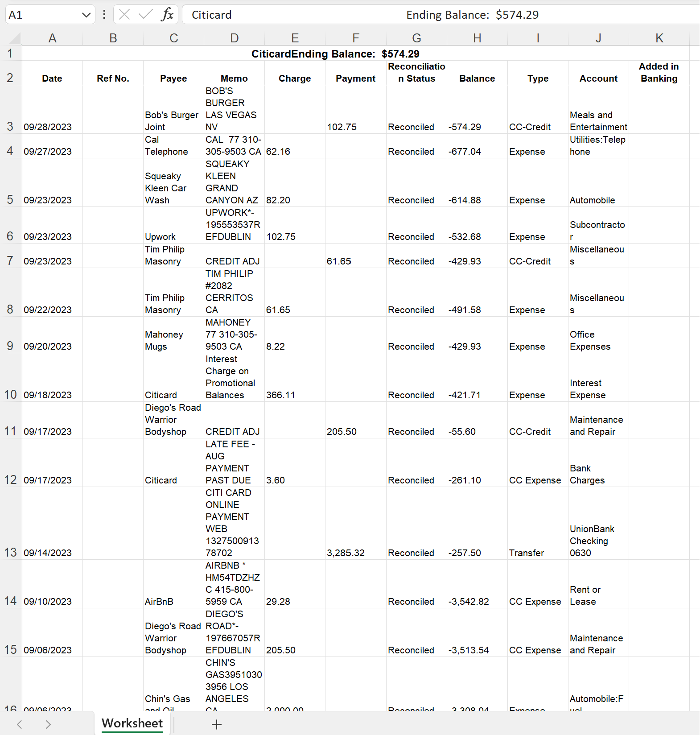
Task: Open the Insert Function dialog
Action: pyautogui.click(x=167, y=15)
